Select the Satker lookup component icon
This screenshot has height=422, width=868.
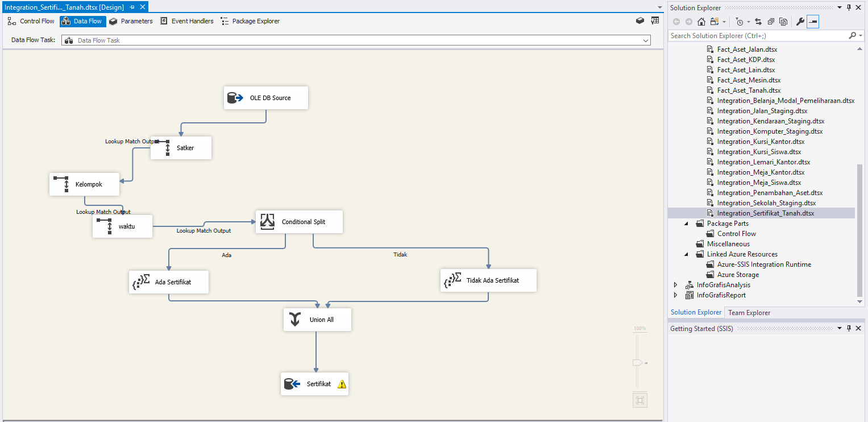click(163, 148)
